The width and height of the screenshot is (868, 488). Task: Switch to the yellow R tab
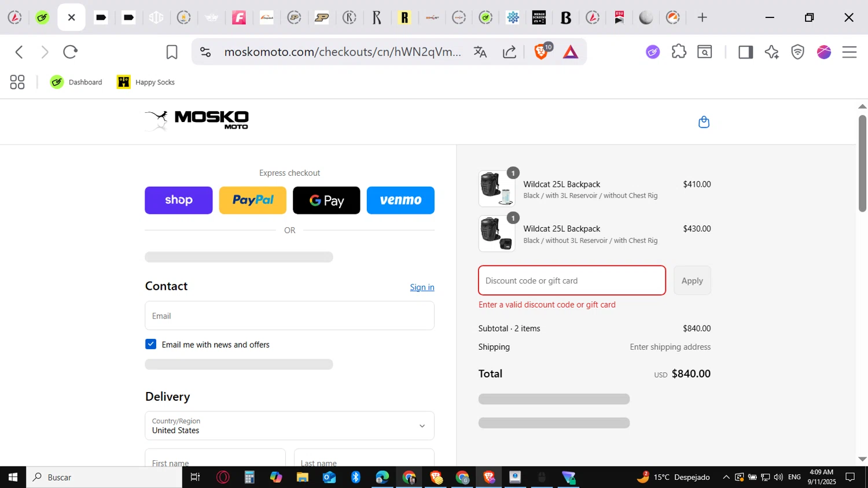(404, 17)
